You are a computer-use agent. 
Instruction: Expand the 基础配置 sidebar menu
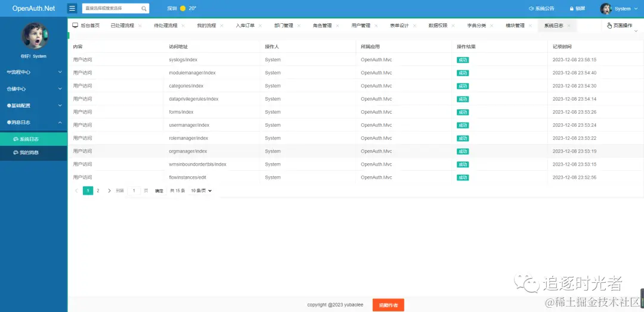33,106
